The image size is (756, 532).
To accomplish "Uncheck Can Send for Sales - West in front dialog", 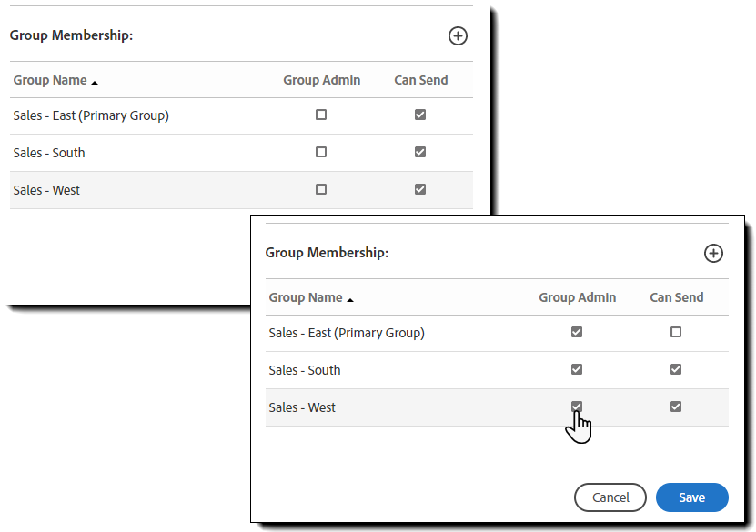I will tap(675, 407).
